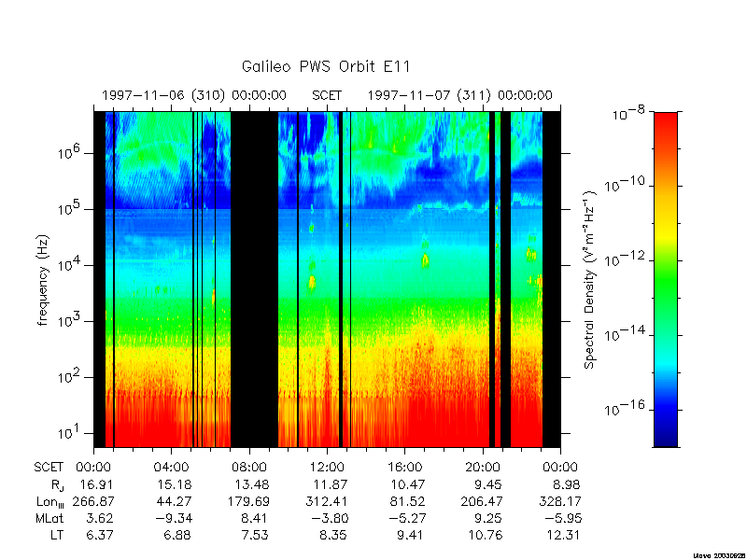Click the longitude value 328.17
The width and height of the screenshot is (747, 560).
pyautogui.click(x=559, y=501)
